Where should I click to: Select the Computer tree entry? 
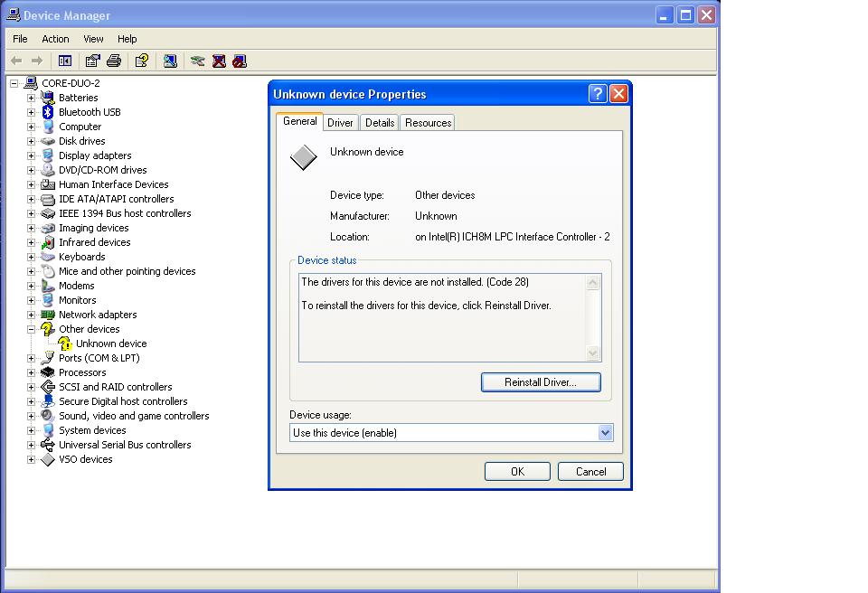click(80, 127)
